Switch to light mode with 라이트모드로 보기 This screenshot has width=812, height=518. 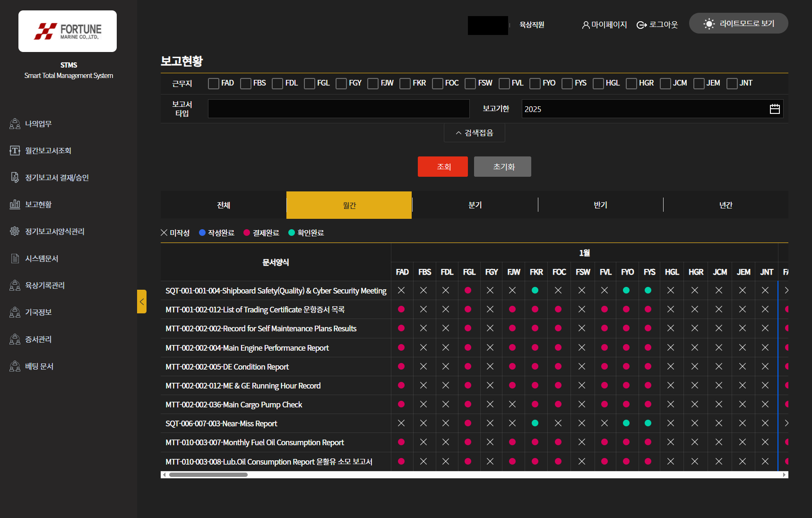coord(738,24)
